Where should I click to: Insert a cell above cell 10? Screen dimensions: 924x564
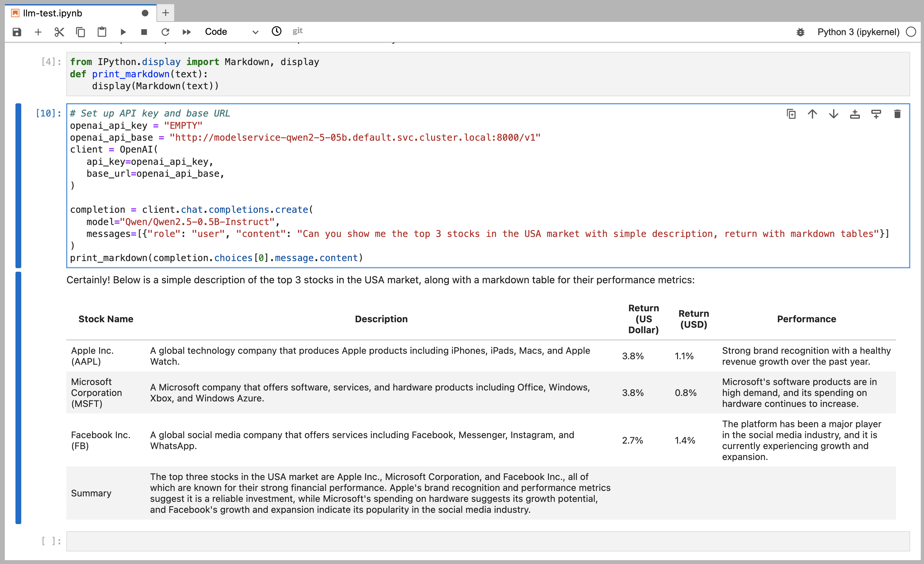855,114
